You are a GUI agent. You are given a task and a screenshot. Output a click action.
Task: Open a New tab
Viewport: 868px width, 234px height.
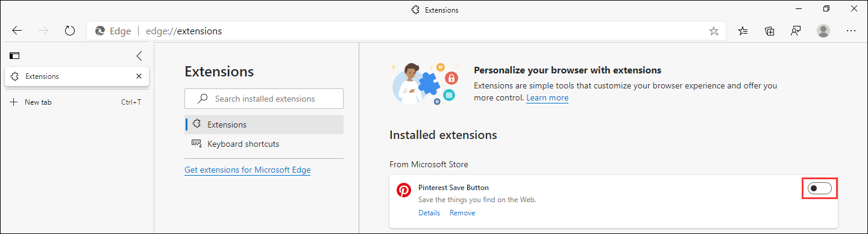point(77,102)
